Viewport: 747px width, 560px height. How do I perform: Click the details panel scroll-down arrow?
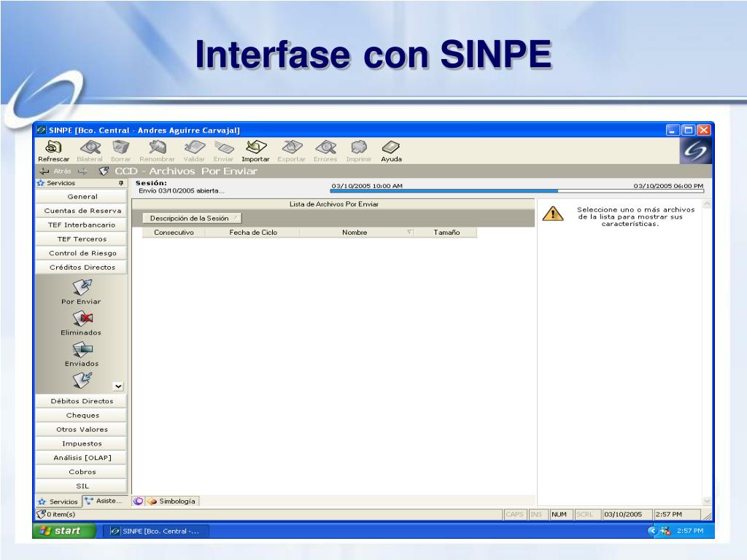[707, 501]
